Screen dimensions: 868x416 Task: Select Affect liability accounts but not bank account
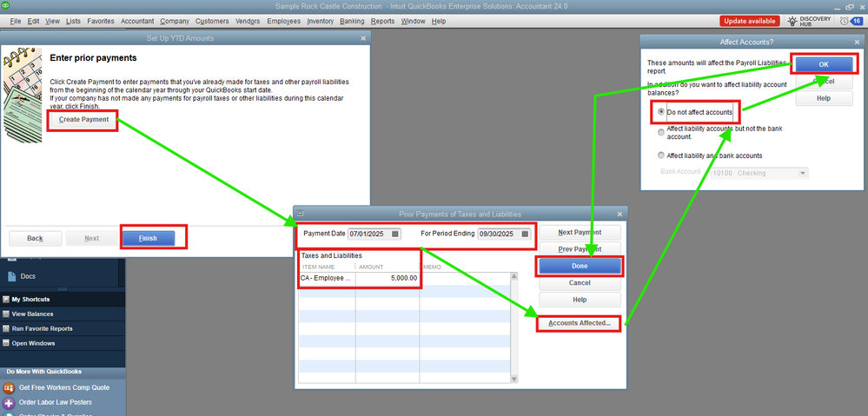[661, 132]
